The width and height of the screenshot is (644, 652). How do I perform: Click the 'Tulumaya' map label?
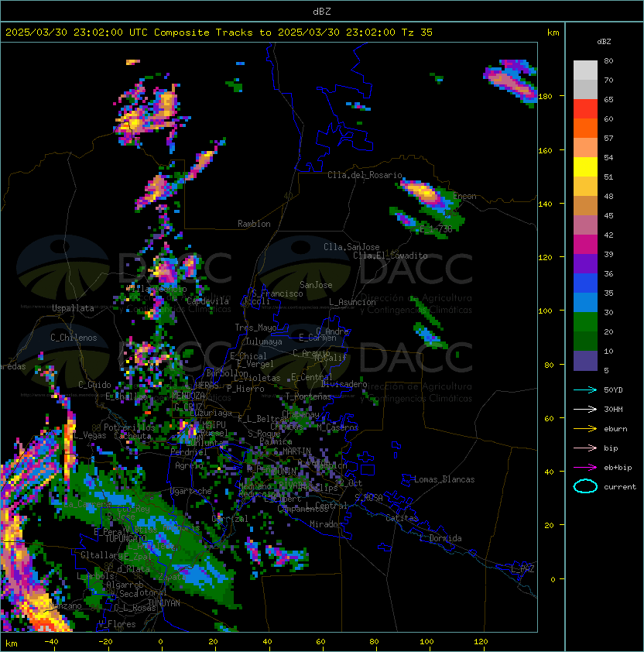click(x=264, y=341)
